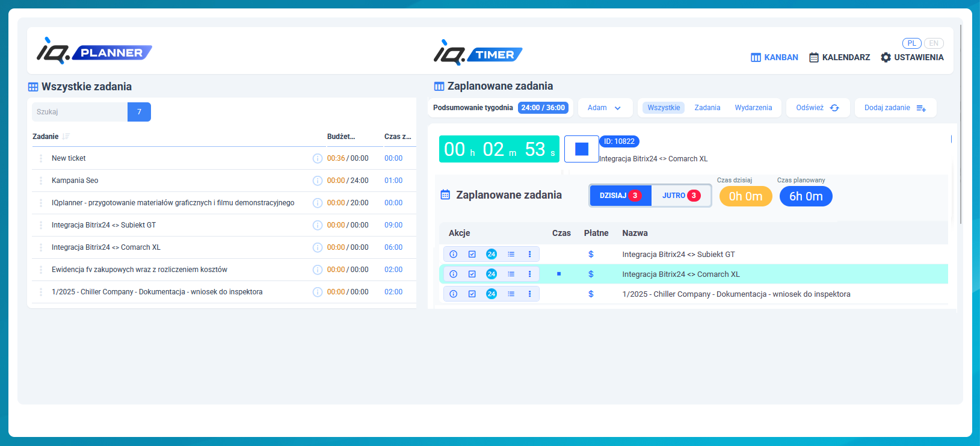Click the Odśwież refresh button
Screen dimensions: 980x446
click(817, 108)
